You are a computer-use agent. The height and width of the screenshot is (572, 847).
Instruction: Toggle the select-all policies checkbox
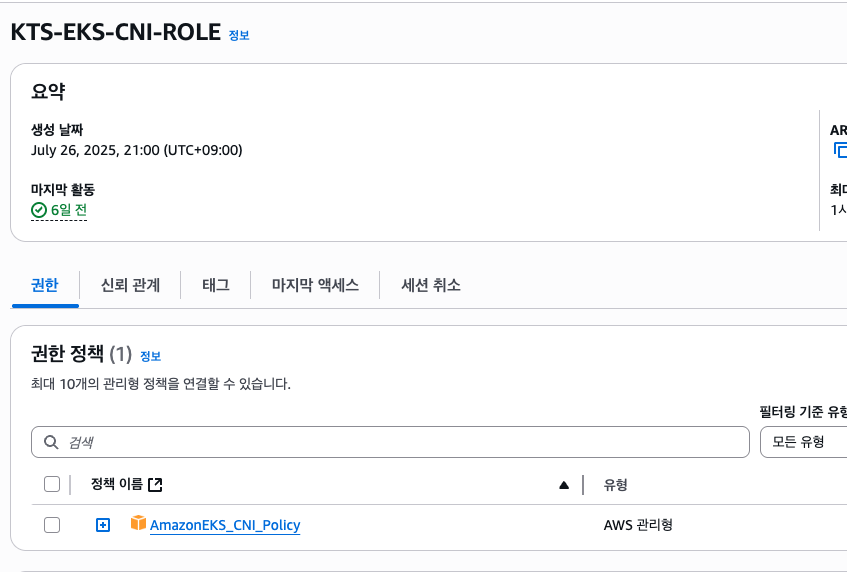click(x=52, y=484)
